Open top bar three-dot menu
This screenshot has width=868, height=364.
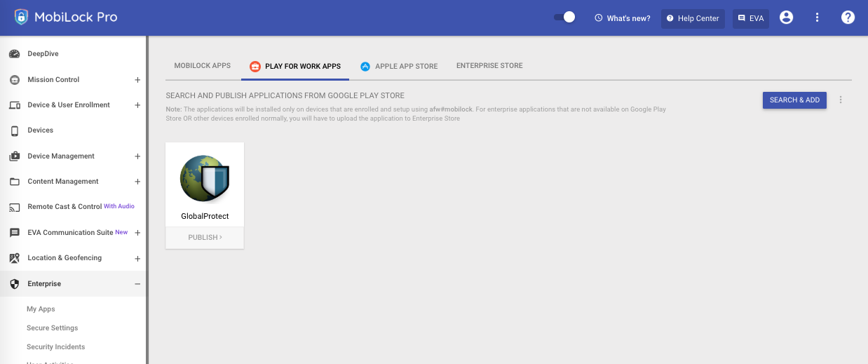[818, 18]
